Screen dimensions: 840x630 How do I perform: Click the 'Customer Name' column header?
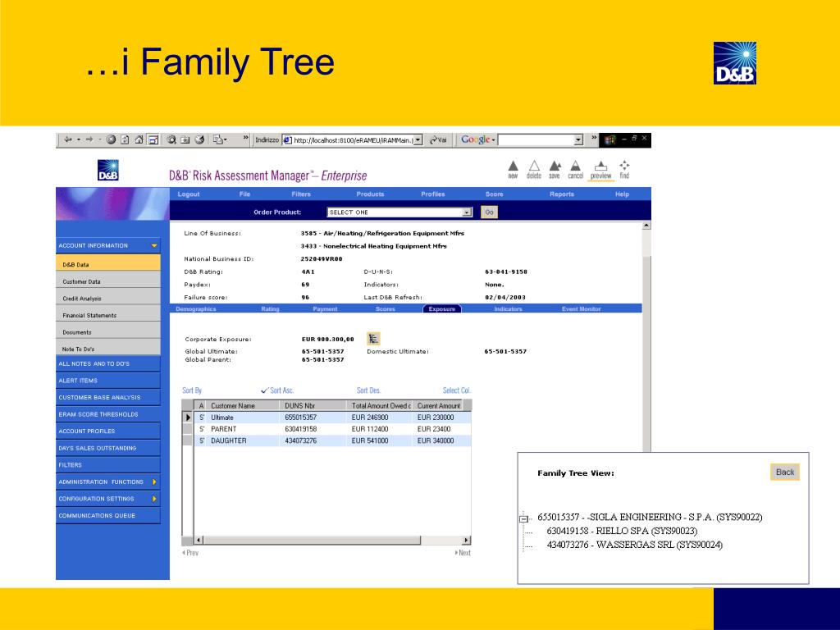point(232,405)
